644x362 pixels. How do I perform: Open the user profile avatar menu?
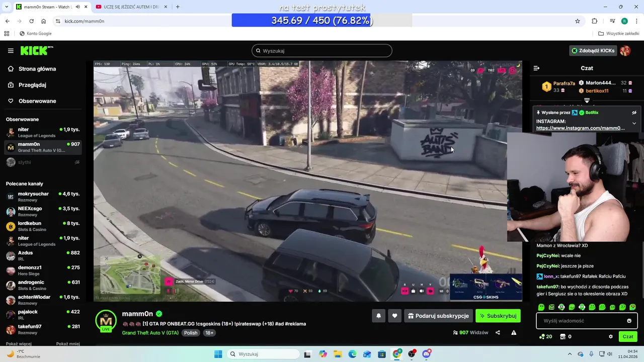point(625,51)
